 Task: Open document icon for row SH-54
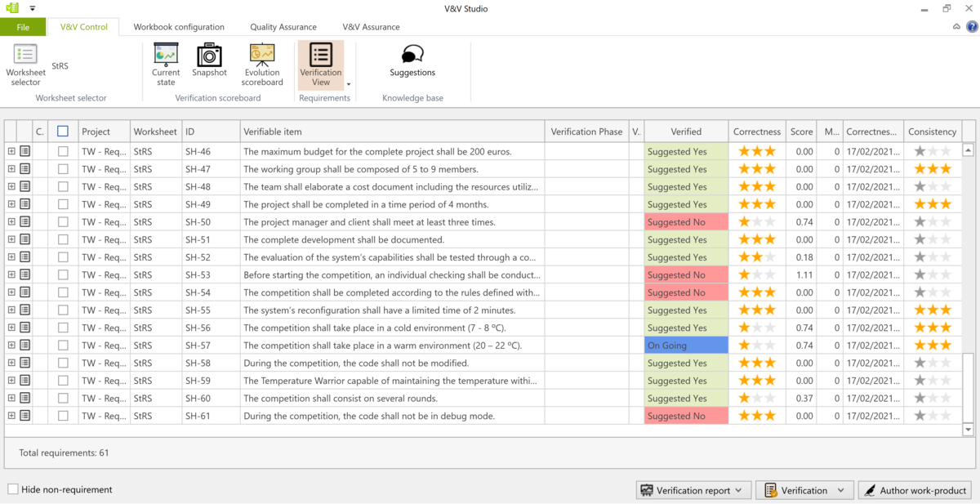pos(25,292)
